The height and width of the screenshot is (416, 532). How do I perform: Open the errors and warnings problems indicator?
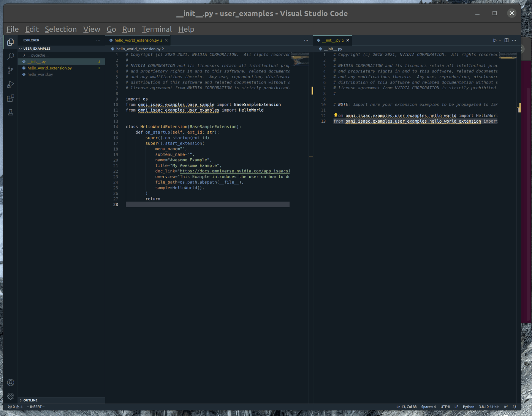(15, 407)
